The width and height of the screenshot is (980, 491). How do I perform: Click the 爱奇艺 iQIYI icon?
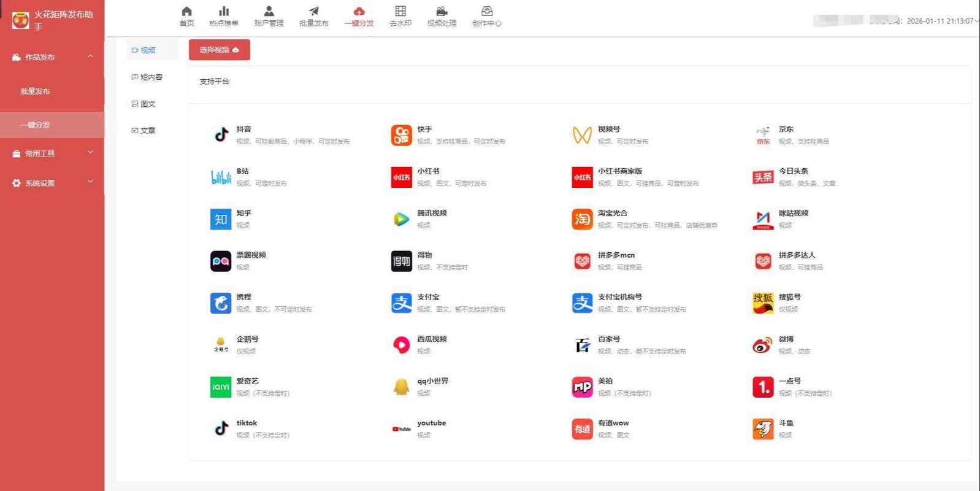(x=221, y=387)
